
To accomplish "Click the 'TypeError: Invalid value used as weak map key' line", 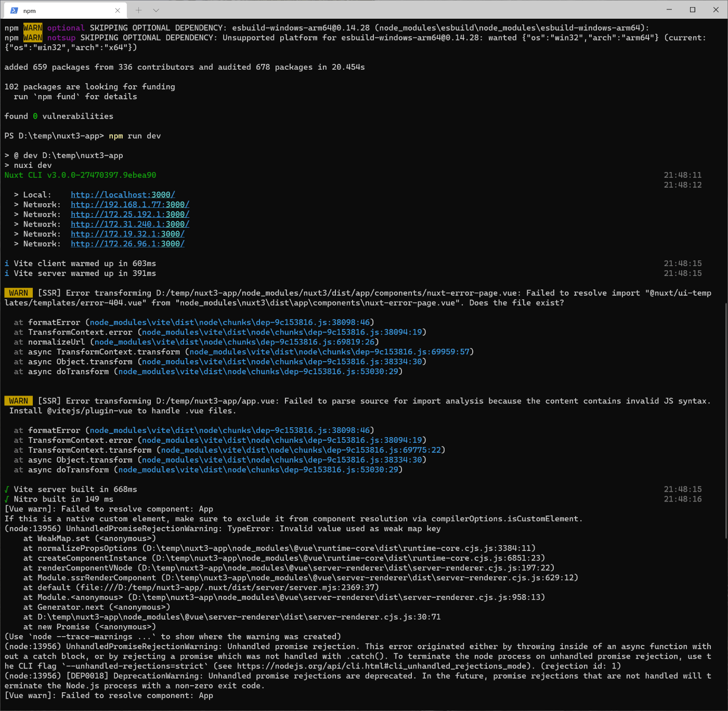I will [x=223, y=529].
